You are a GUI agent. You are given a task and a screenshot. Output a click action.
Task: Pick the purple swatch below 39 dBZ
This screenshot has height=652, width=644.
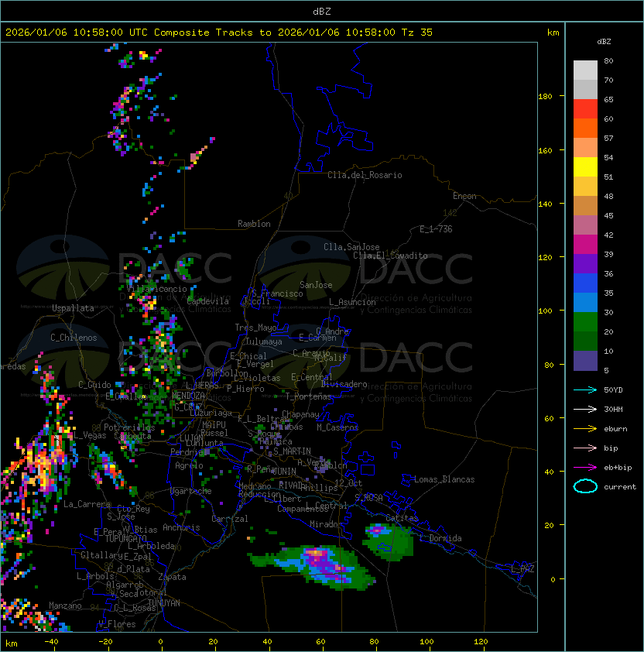click(x=585, y=263)
